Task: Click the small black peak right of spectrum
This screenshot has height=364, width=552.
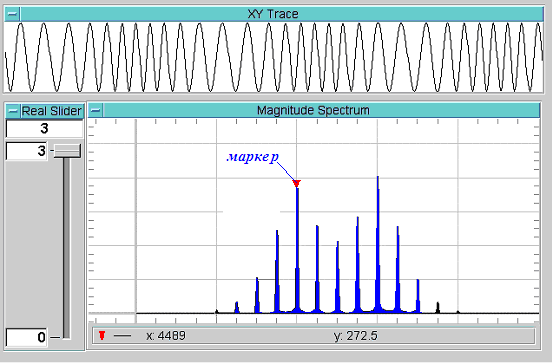Action: click(438, 307)
